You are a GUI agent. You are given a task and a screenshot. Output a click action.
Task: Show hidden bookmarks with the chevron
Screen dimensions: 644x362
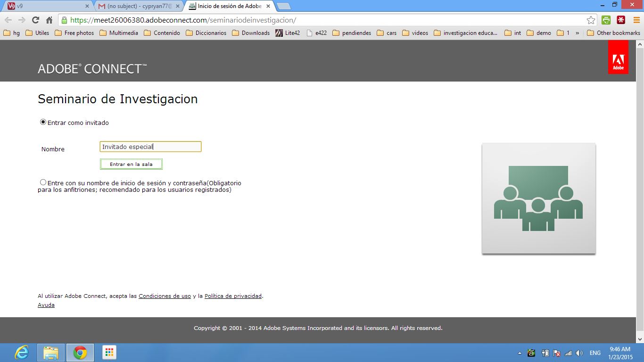tap(577, 33)
